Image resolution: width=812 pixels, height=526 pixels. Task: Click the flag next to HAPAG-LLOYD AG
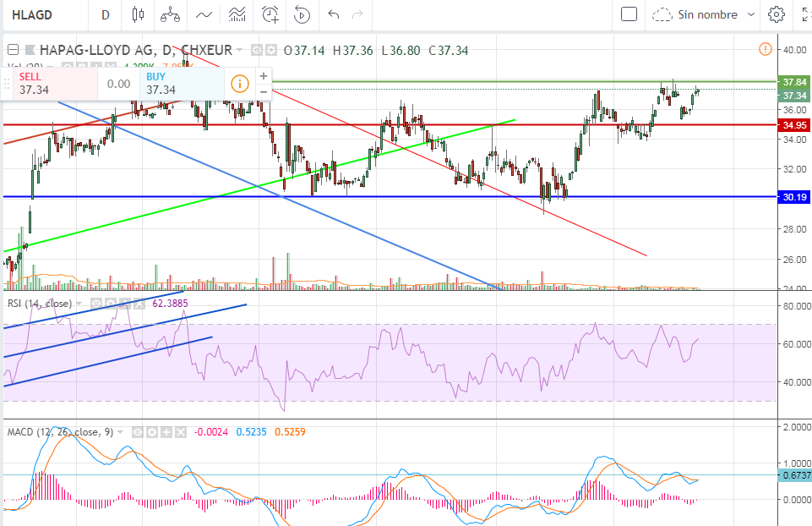(30, 50)
